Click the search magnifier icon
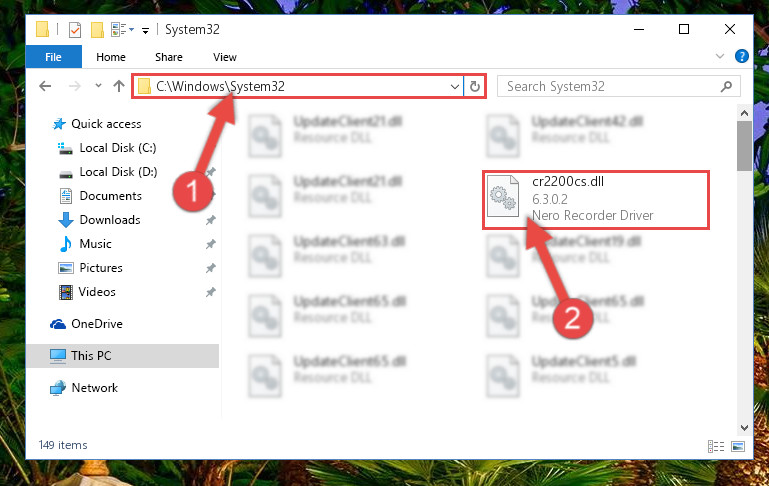Viewport: 769px width, 486px height. pos(726,87)
